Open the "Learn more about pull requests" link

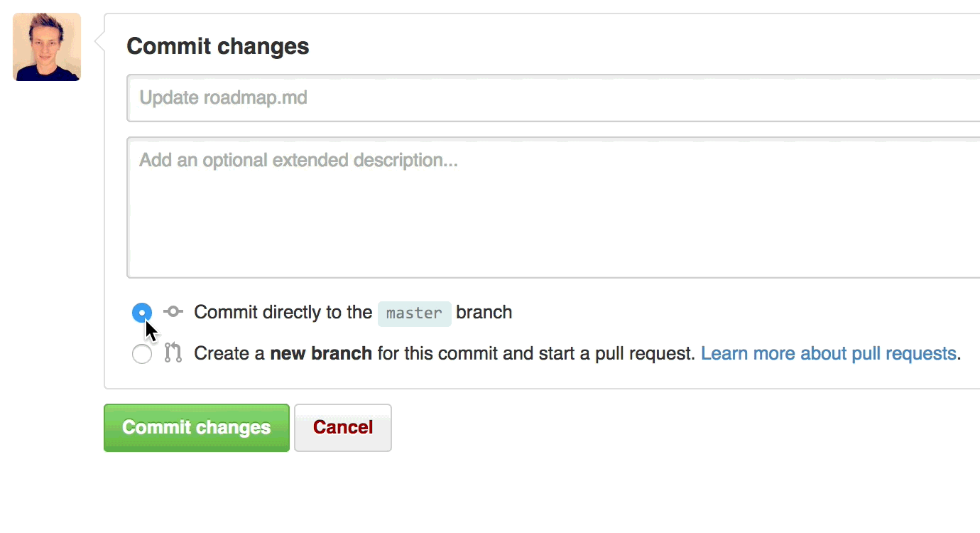point(828,353)
